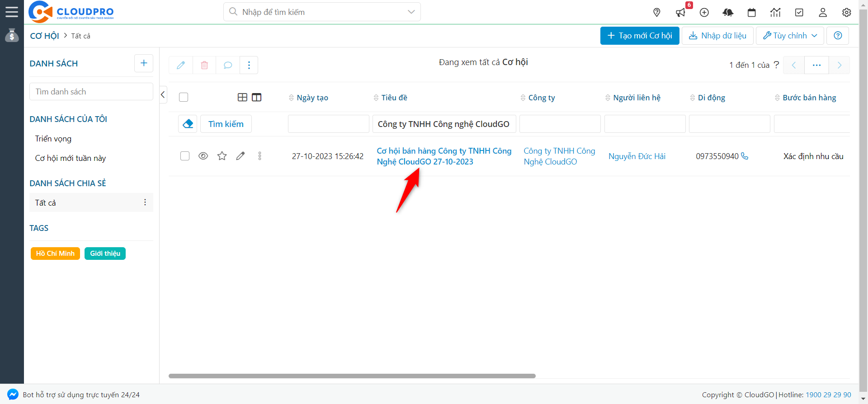Open the reports chart icon

point(775,12)
